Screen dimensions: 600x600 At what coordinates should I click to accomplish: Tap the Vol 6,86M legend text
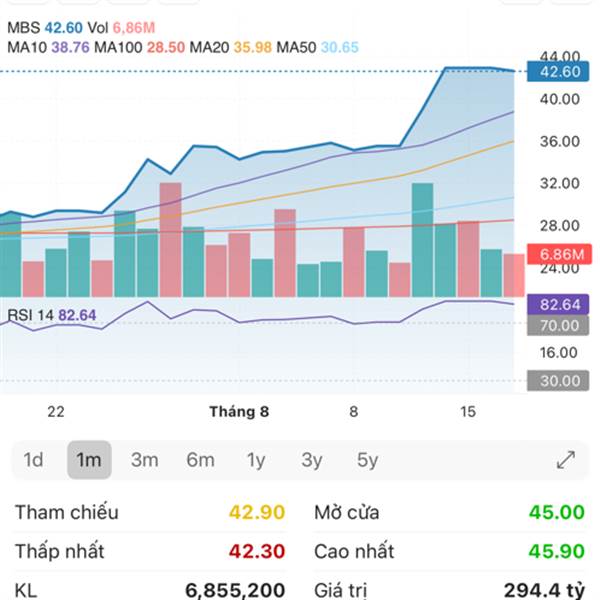[121, 28]
